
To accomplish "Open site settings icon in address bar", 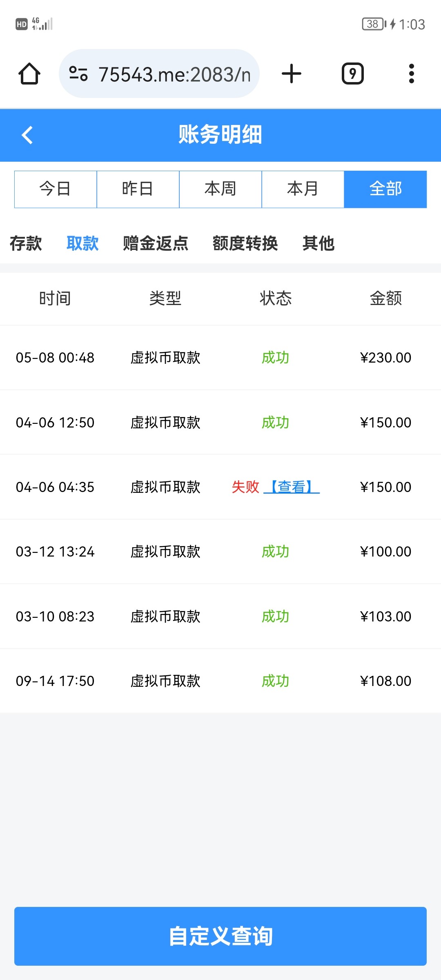I will coord(78,74).
